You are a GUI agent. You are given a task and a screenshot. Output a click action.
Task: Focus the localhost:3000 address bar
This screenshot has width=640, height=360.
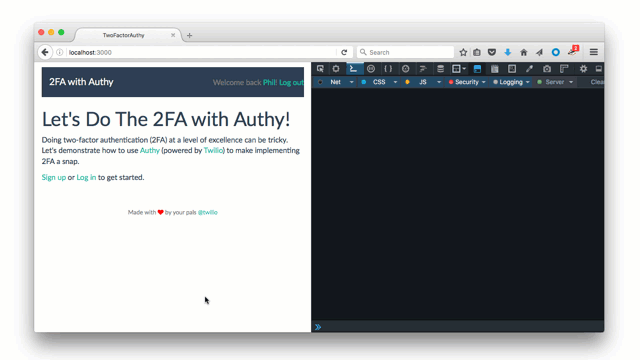tap(202, 52)
